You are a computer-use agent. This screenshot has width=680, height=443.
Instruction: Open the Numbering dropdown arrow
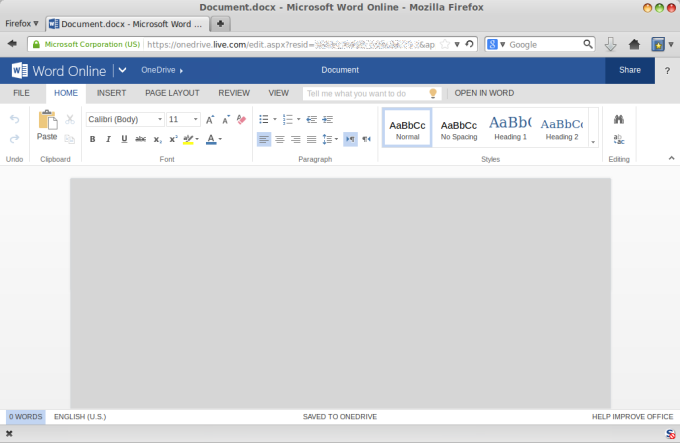pyautogui.click(x=298, y=119)
